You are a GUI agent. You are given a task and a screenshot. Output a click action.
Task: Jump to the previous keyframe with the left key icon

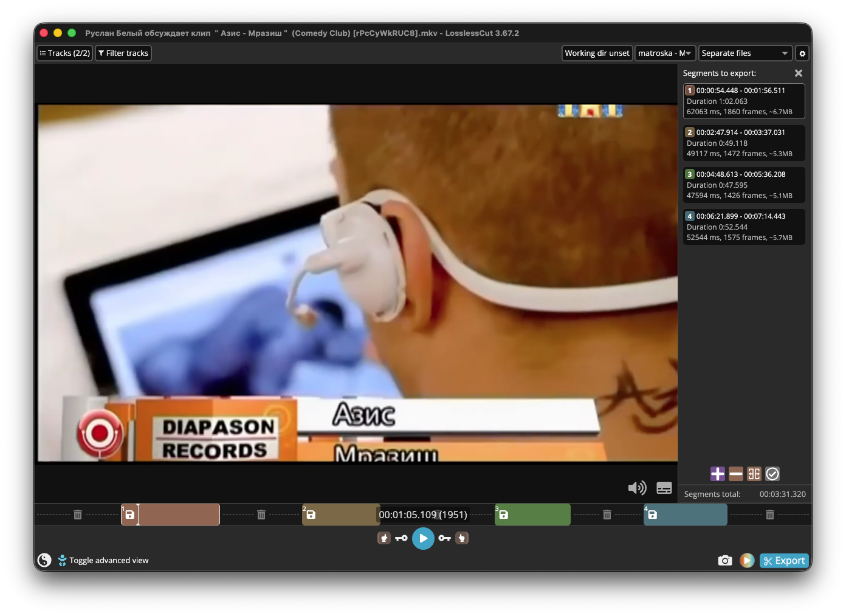coord(401,538)
